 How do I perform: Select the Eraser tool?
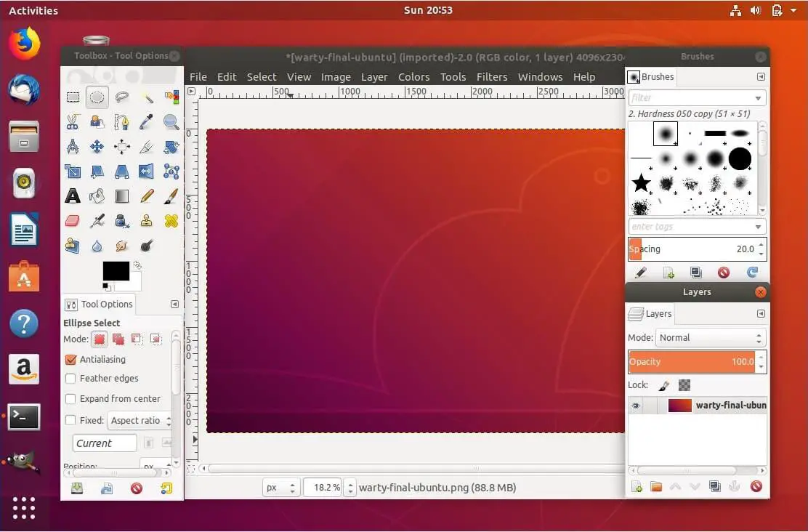[x=73, y=221]
